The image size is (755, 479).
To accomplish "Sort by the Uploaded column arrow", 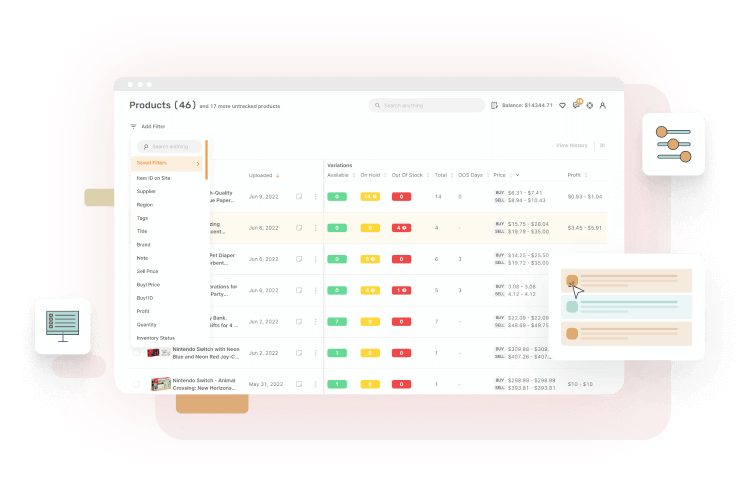I will 277,175.
